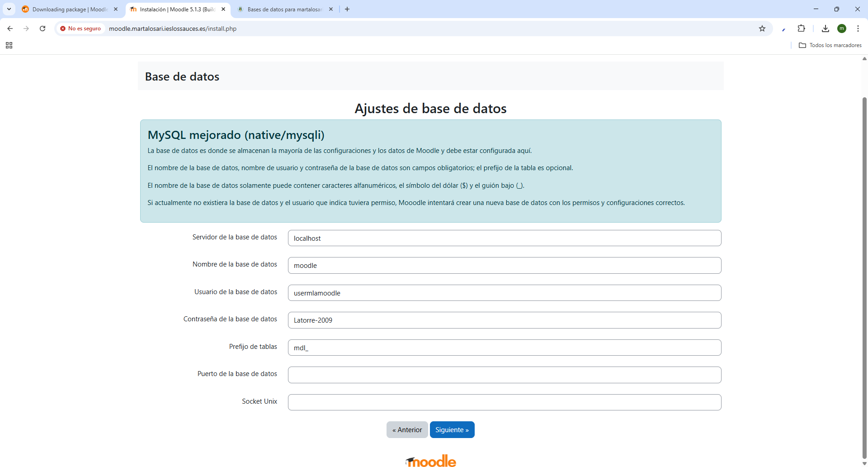Click the "Prefijo de tablas" label
Image resolution: width=868 pixels, height=467 pixels.
click(x=253, y=347)
